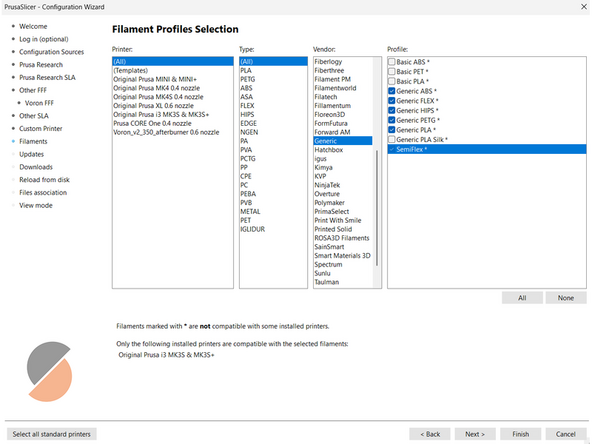
Task: Uncheck Generic HIPS filament profile
Action: [x=392, y=110]
